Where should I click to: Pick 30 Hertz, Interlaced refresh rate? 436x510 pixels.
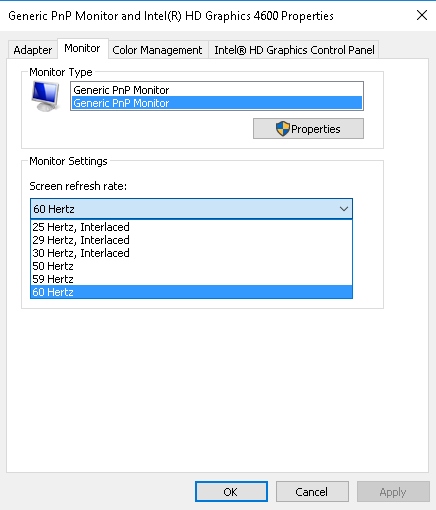(191, 253)
